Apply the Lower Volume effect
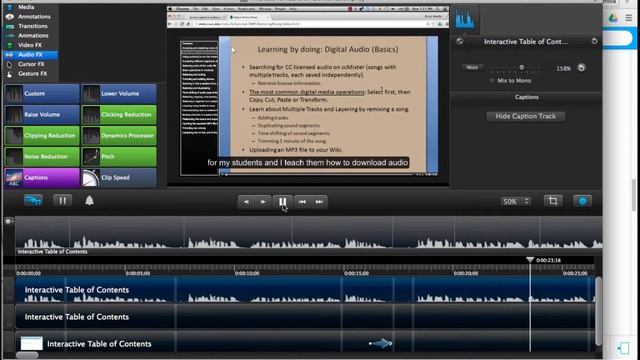 tap(119, 93)
